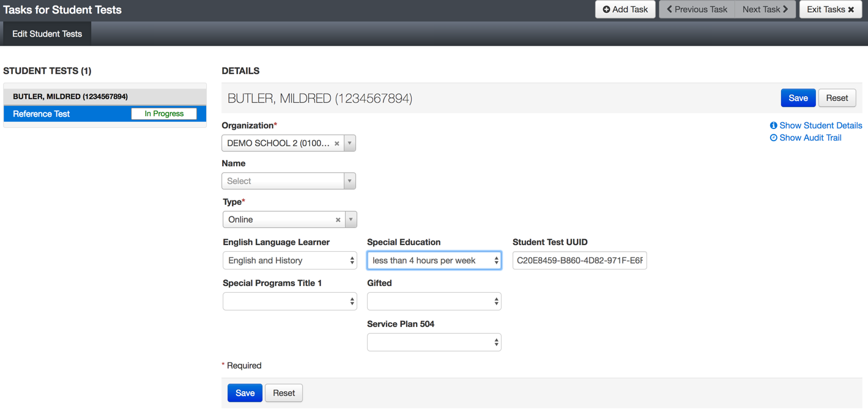This screenshot has height=412, width=868.
Task: Clear the Organization field with its x icon
Action: [336, 144]
